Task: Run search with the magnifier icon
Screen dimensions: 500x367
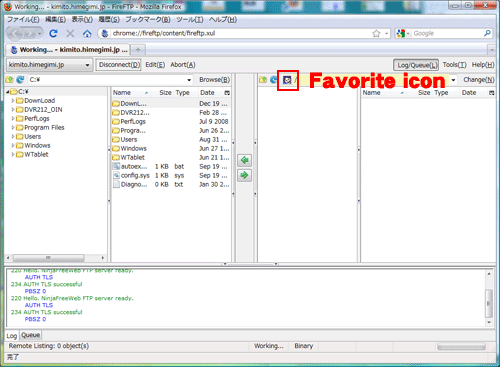Action: (487, 33)
